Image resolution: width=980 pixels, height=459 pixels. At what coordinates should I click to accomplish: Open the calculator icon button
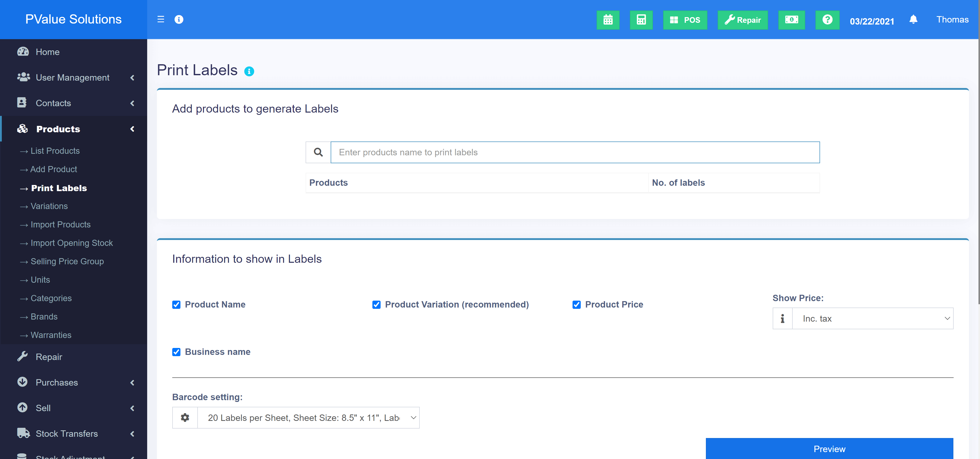click(x=641, y=20)
